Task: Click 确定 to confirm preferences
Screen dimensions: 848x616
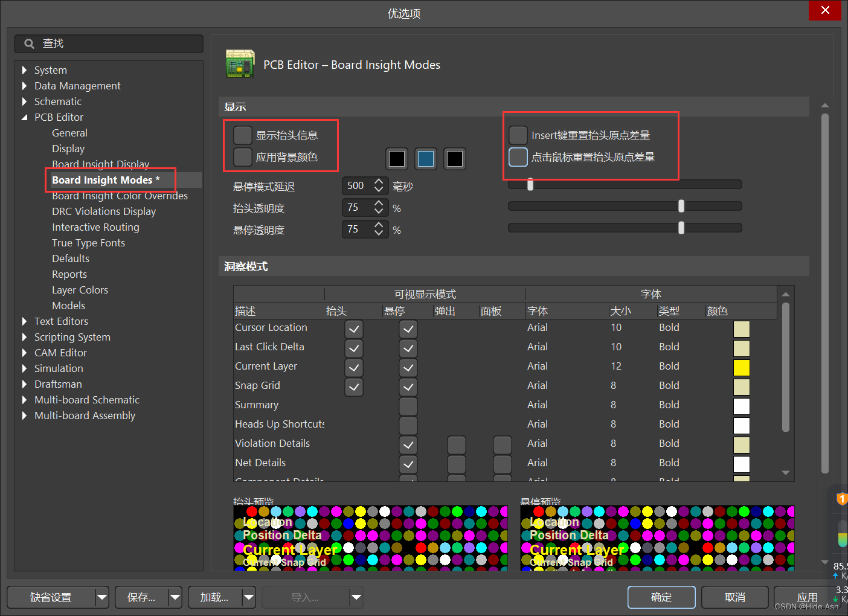Action: 661,597
